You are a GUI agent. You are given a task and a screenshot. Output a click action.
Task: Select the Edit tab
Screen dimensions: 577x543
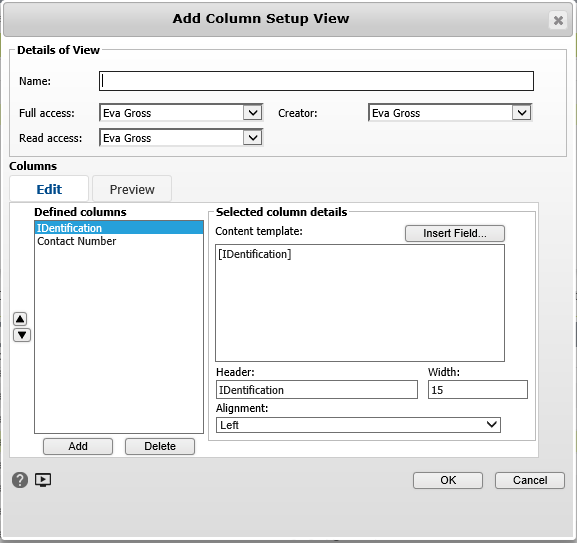(49, 189)
